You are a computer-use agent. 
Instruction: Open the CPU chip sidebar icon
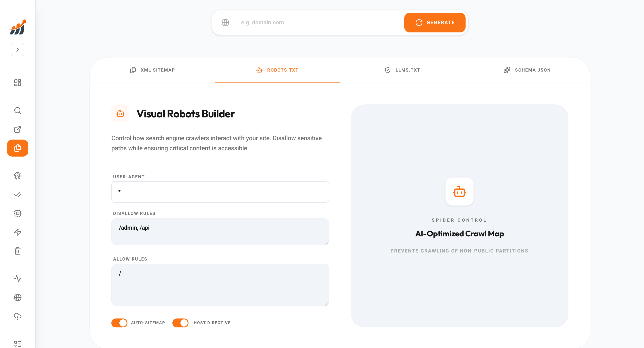[17, 214]
